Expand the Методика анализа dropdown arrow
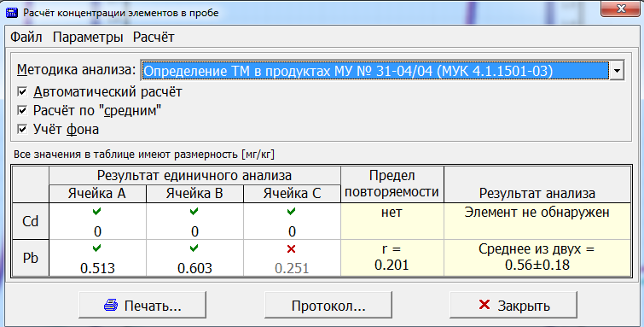The height and width of the screenshot is (327, 644). 617,71
